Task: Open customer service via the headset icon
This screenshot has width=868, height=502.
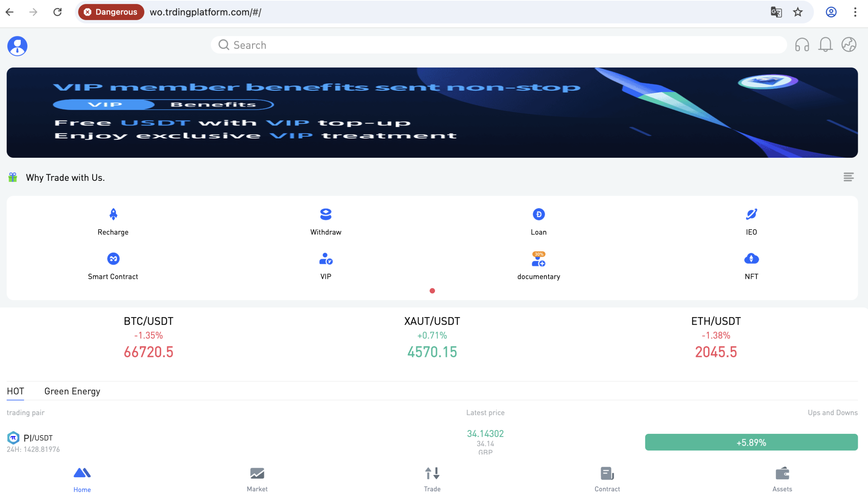Action: (x=802, y=44)
